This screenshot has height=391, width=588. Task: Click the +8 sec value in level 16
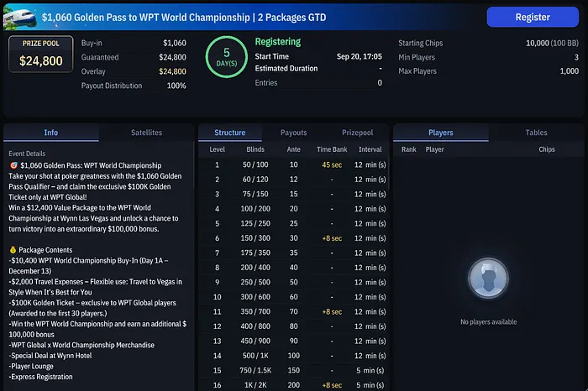(332, 385)
